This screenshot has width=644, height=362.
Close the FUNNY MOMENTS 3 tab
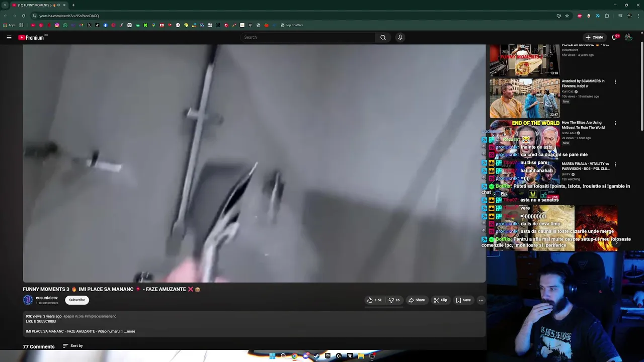(64, 5)
